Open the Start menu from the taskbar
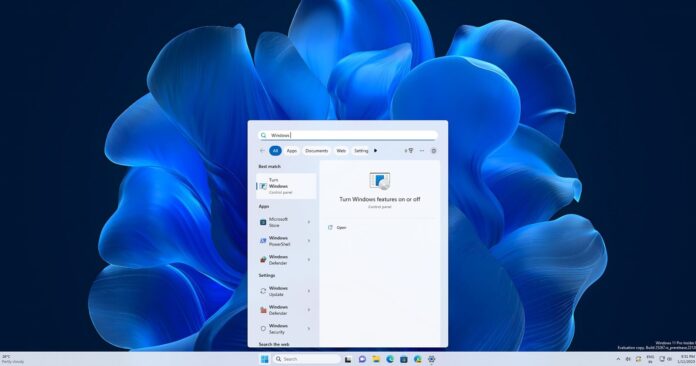The width and height of the screenshot is (696, 366). [264, 359]
